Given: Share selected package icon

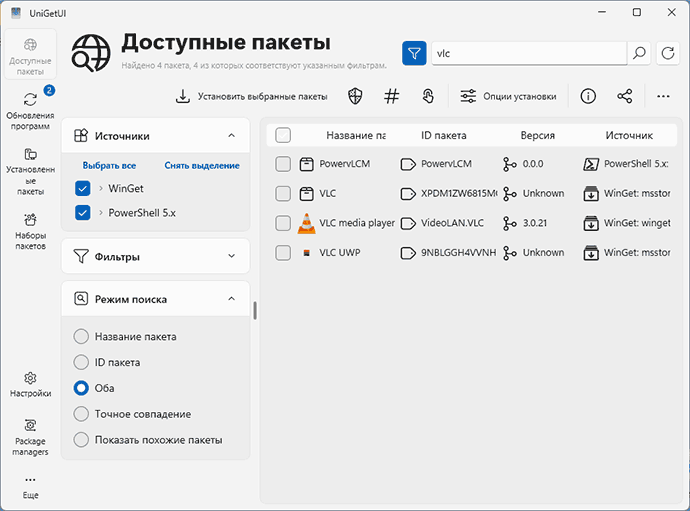Looking at the screenshot, I should 625,96.
